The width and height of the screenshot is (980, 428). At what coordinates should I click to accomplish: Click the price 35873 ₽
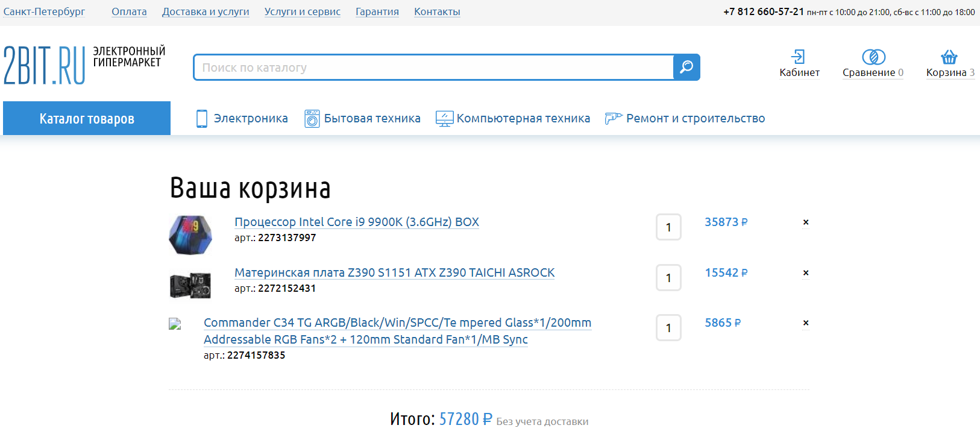726,222
